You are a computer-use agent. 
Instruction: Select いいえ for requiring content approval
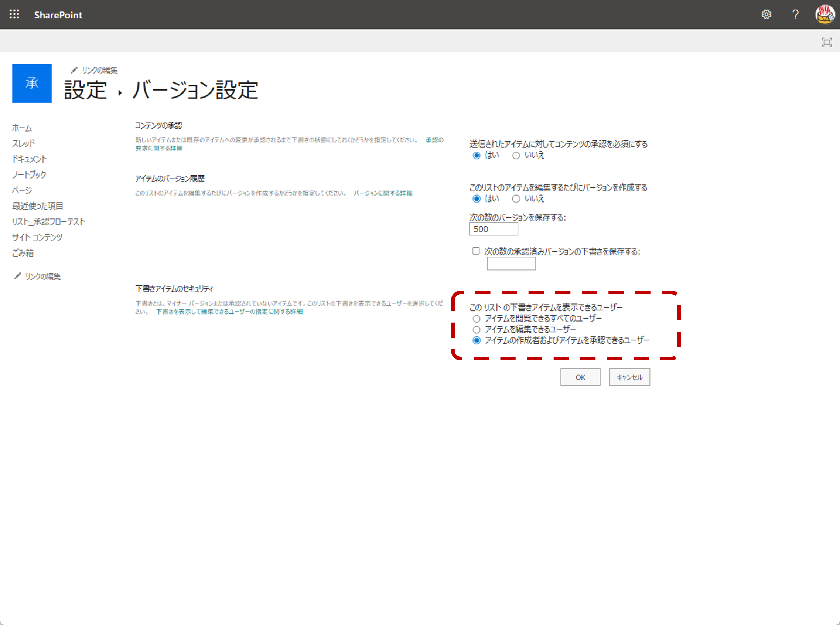point(516,156)
